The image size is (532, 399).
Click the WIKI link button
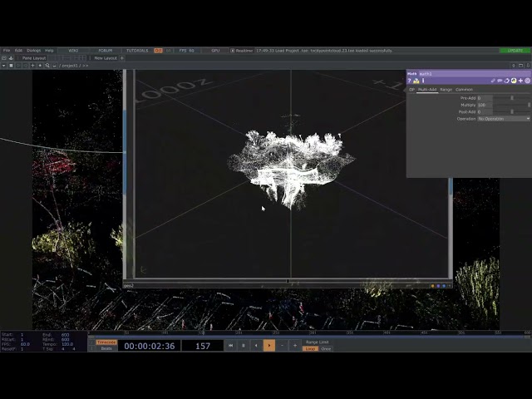pyautogui.click(x=73, y=51)
